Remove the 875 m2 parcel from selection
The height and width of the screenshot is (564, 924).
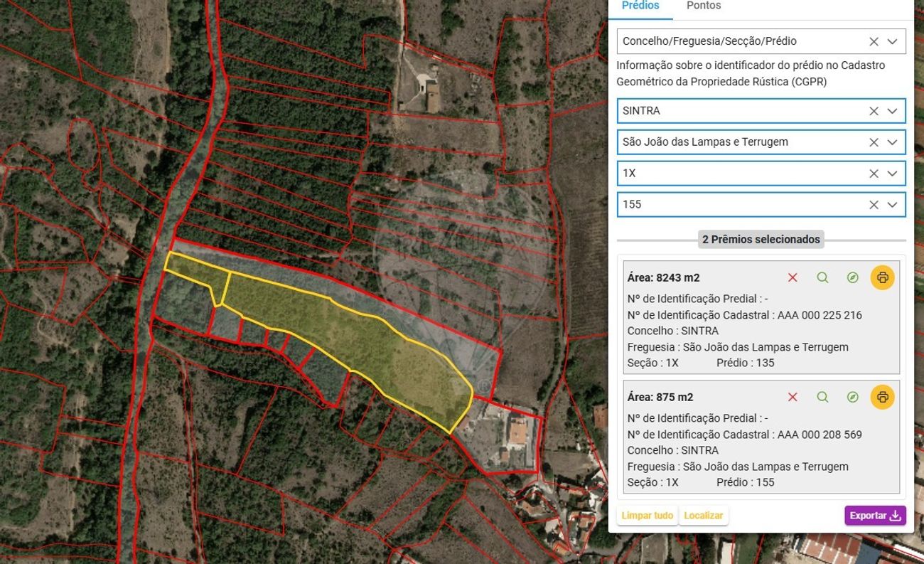pyautogui.click(x=793, y=397)
